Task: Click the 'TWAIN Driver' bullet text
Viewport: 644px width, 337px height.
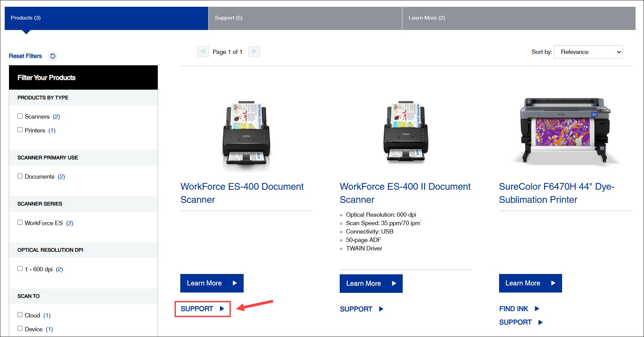Action: tap(364, 248)
